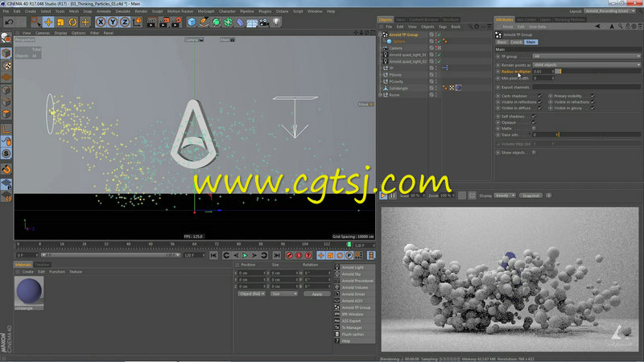644x362 pixels.
Task: Click the Apply coordinates button
Action: (316, 294)
